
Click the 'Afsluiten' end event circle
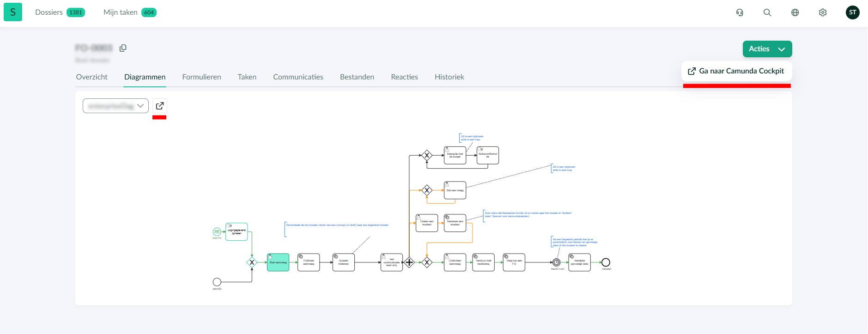click(606, 262)
